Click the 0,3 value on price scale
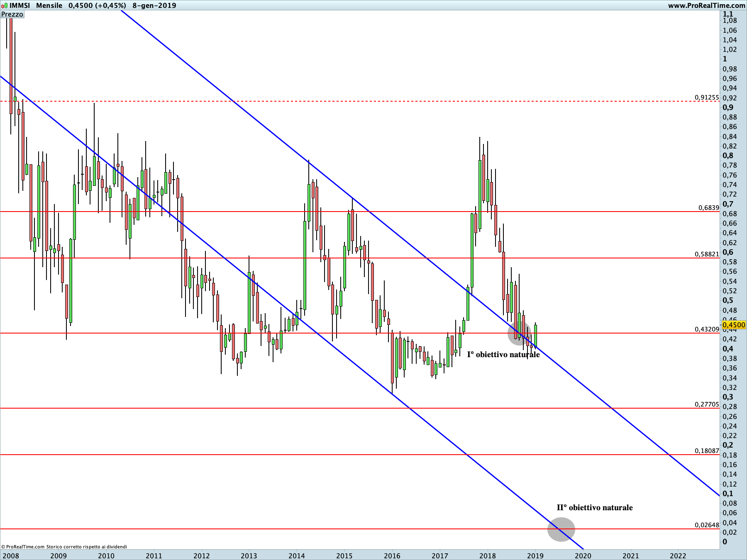747x560 pixels. 728,397
